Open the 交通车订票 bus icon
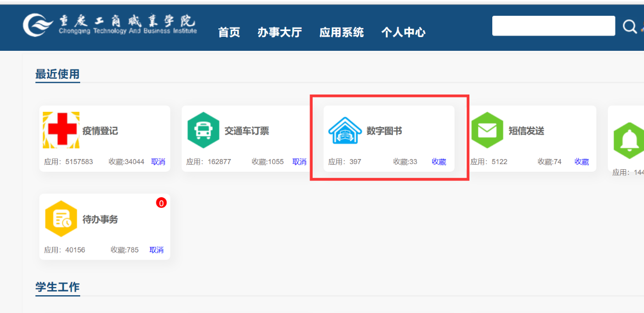644x313 pixels. pyautogui.click(x=203, y=130)
